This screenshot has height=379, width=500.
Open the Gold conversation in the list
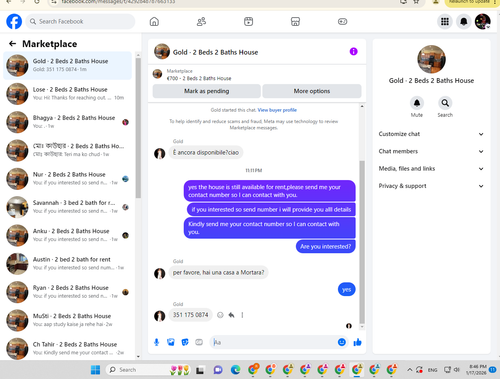tap(67, 65)
